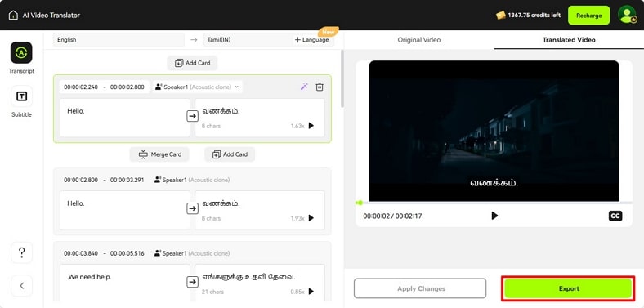The image size is (644, 308).
Task: Click the Export button
Action: [x=568, y=288]
